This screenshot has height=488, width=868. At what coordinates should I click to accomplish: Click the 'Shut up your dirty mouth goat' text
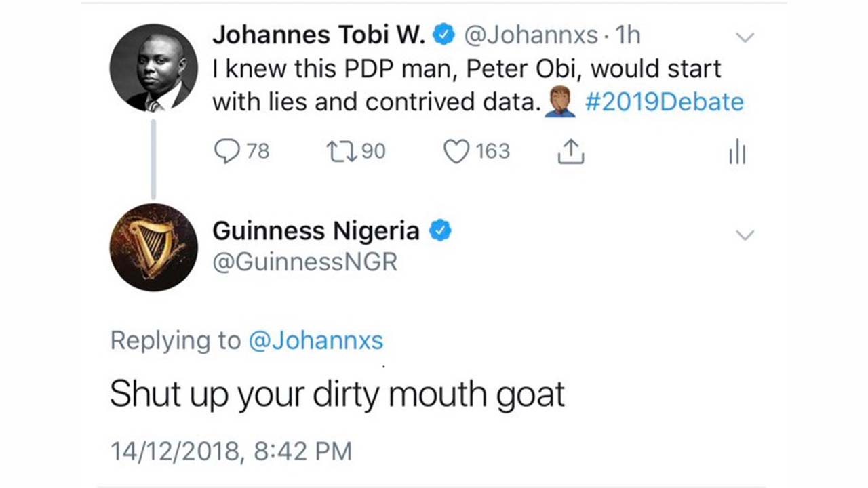(x=337, y=394)
